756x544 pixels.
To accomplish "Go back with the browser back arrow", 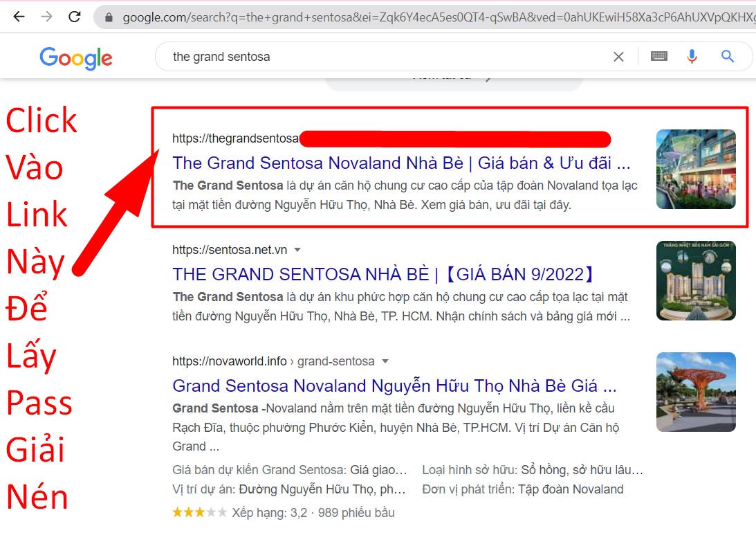I will pos(19,17).
